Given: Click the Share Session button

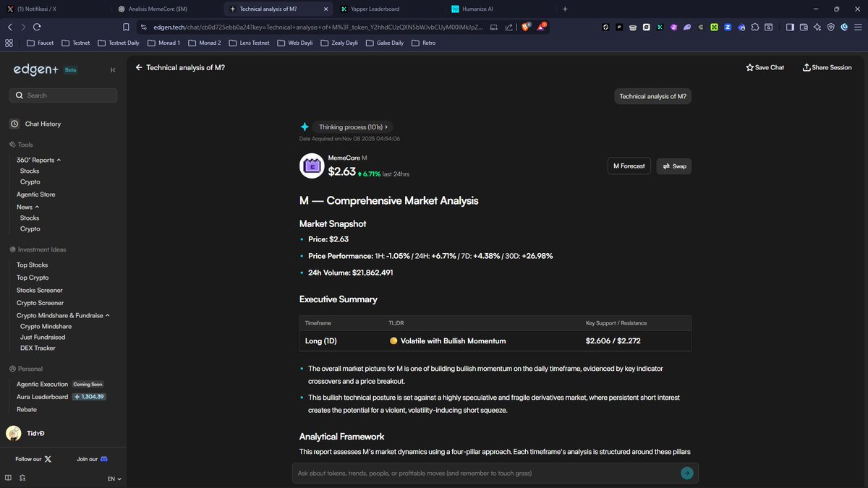Looking at the screenshot, I should click(x=827, y=67).
